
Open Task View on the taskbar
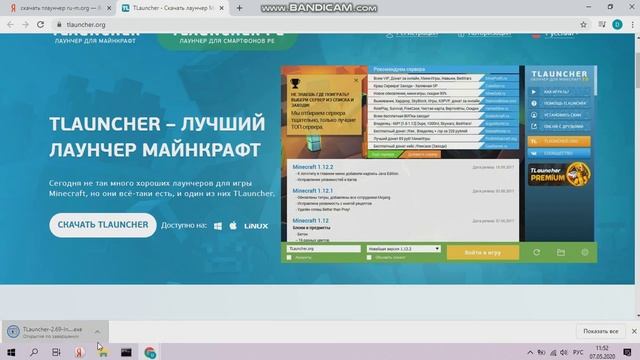[56, 352]
